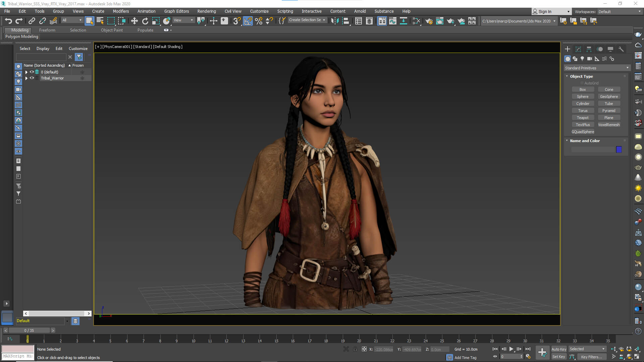
Task: Toggle Set Key mode
Action: click(x=559, y=357)
